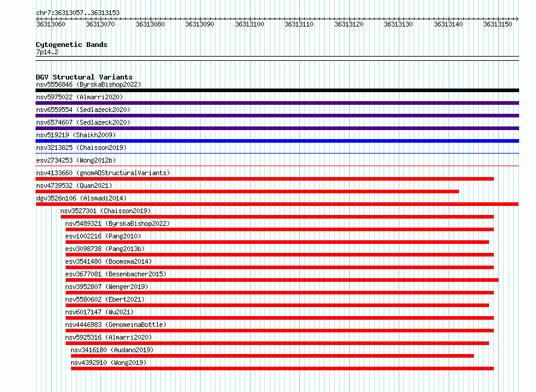The image size is (536, 392).
Task: Select the black nsv5556846 variant bar
Action: click(x=277, y=90)
